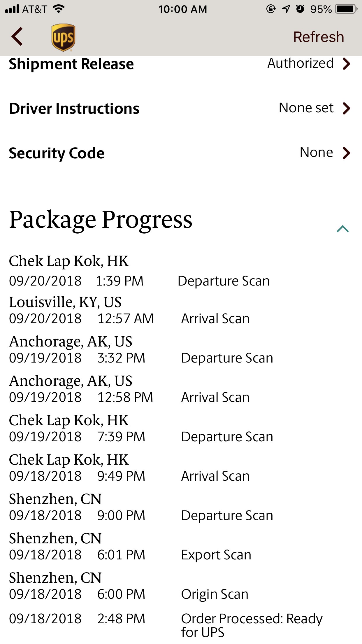362x644 pixels.
Task: Tap the Wi-Fi icon in status bar
Action: click(59, 9)
